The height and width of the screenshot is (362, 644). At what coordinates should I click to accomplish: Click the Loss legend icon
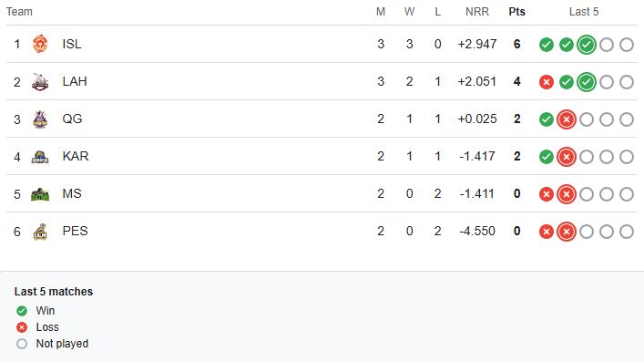coord(22,327)
